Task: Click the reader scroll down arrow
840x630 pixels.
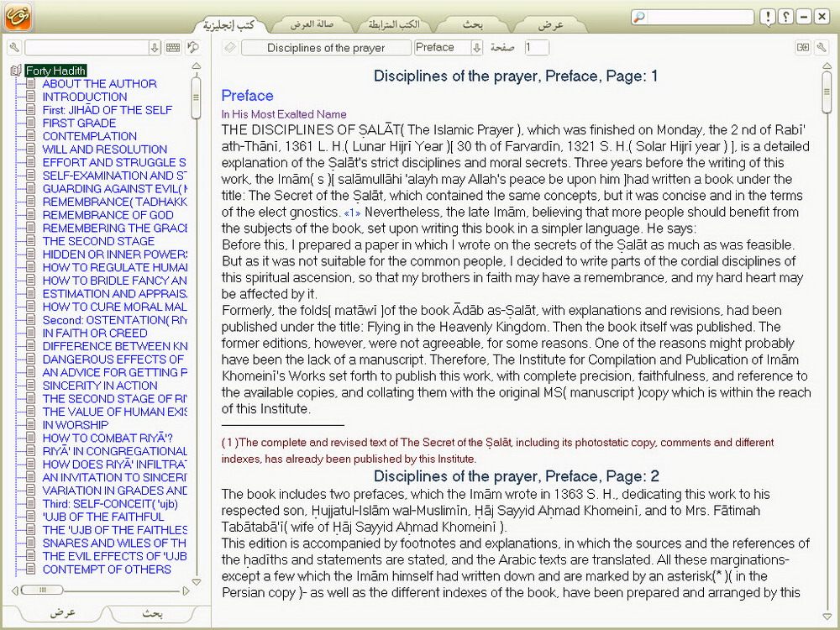Action: [x=827, y=617]
